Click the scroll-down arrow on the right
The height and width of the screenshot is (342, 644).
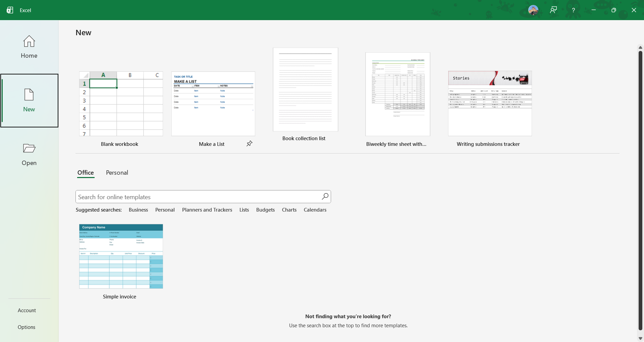(640, 338)
